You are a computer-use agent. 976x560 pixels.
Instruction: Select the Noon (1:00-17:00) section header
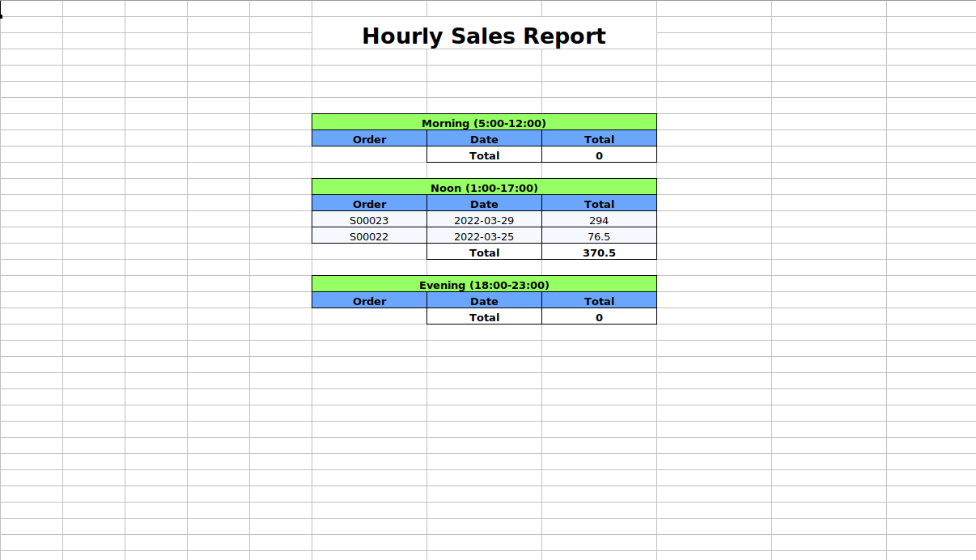coord(484,188)
